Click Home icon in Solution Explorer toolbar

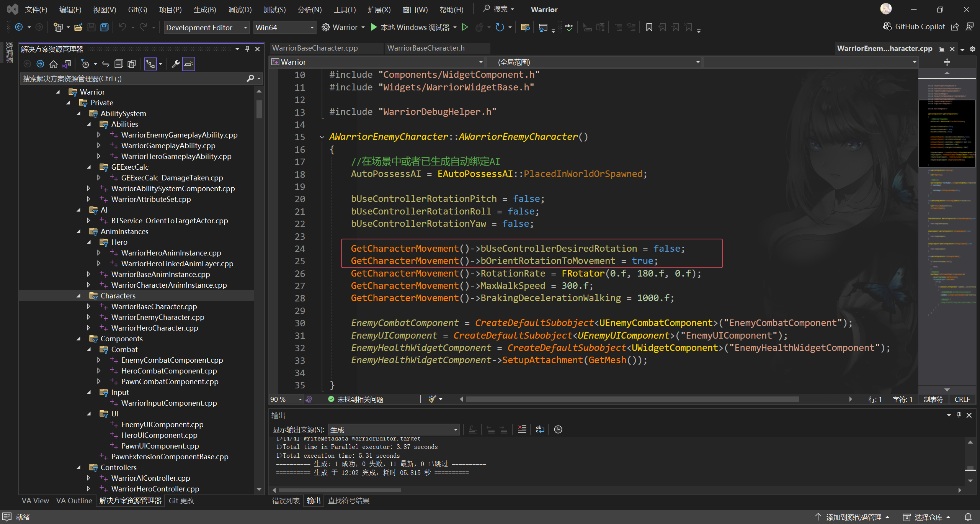click(x=54, y=64)
